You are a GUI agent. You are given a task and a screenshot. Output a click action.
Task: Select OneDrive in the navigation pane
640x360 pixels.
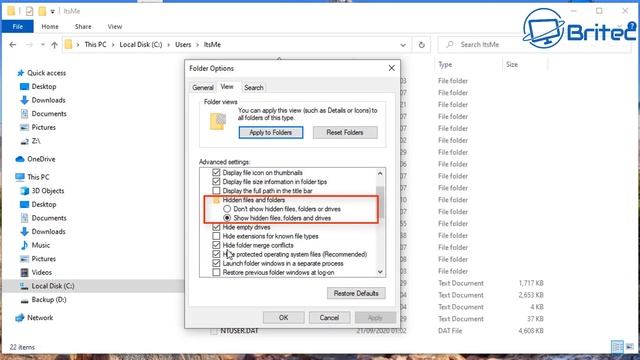41,159
